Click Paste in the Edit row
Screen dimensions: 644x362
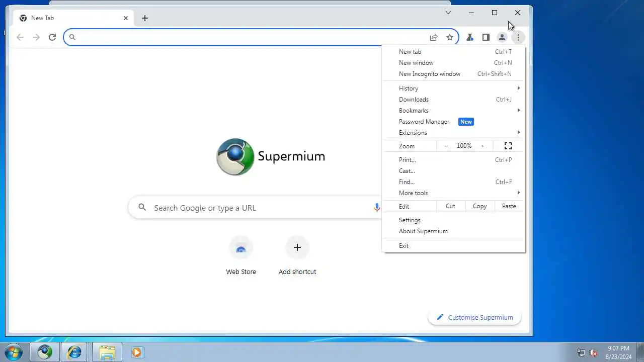point(509,206)
